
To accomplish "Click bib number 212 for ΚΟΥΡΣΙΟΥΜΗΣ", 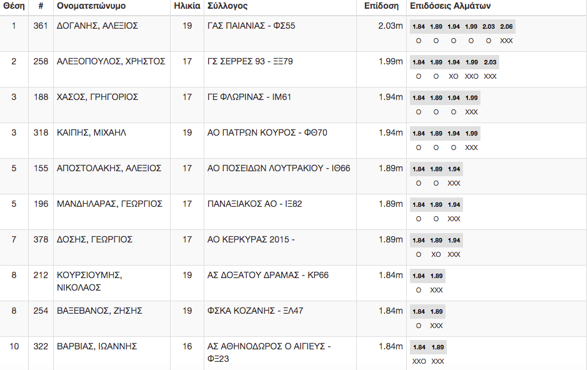I will 41,276.
